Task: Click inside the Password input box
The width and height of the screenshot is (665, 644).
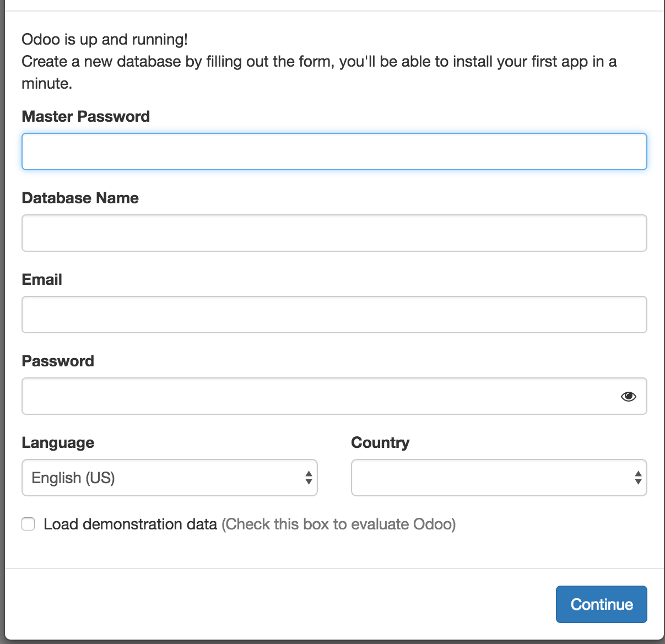Action: click(320, 396)
